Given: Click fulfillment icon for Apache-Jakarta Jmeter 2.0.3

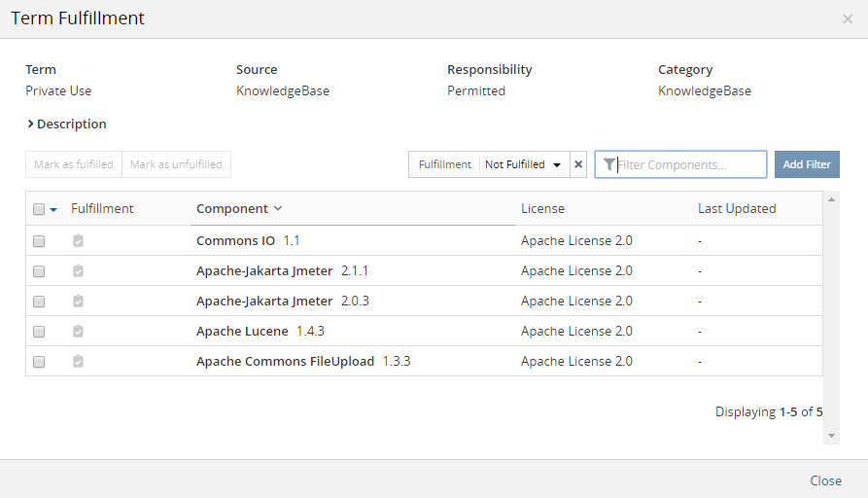Looking at the screenshot, I should tap(78, 302).
